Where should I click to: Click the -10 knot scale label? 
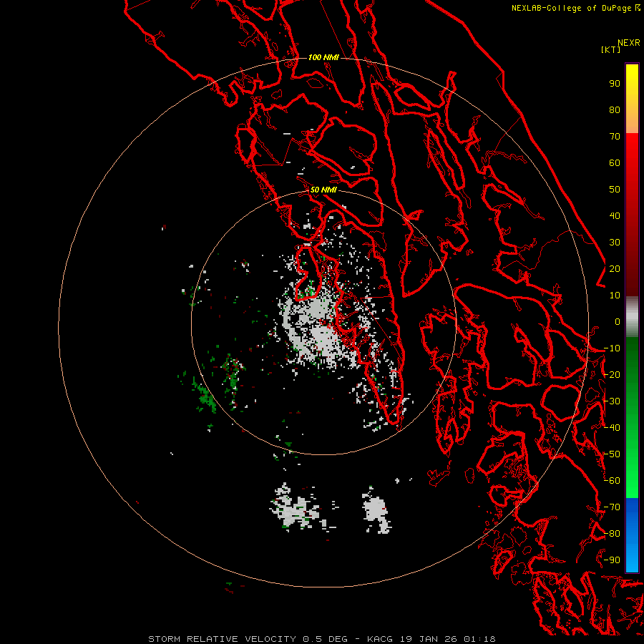[612, 348]
